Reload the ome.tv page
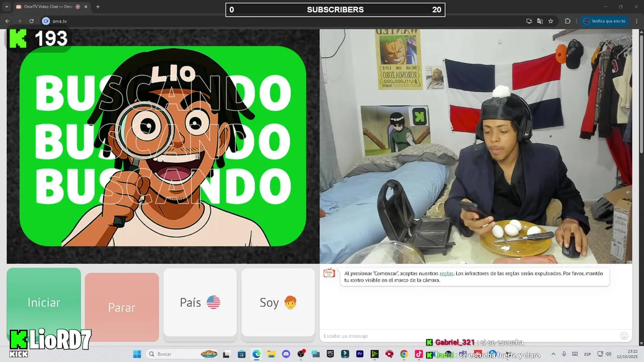This screenshot has width=644, height=362. pos(31,21)
